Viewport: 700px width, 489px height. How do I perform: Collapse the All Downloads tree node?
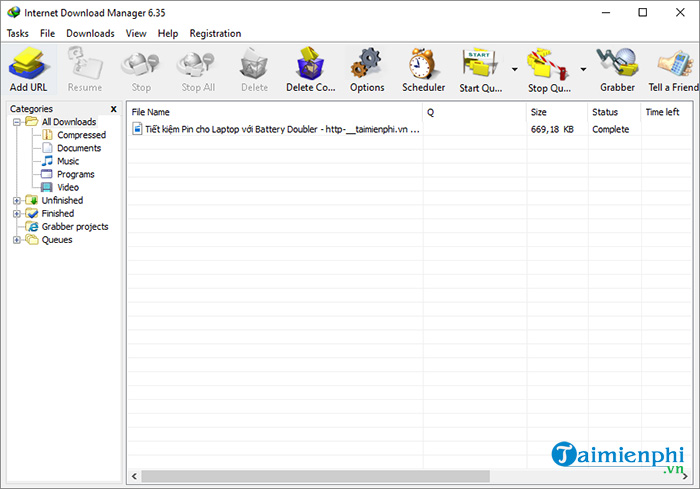pyautogui.click(x=17, y=122)
